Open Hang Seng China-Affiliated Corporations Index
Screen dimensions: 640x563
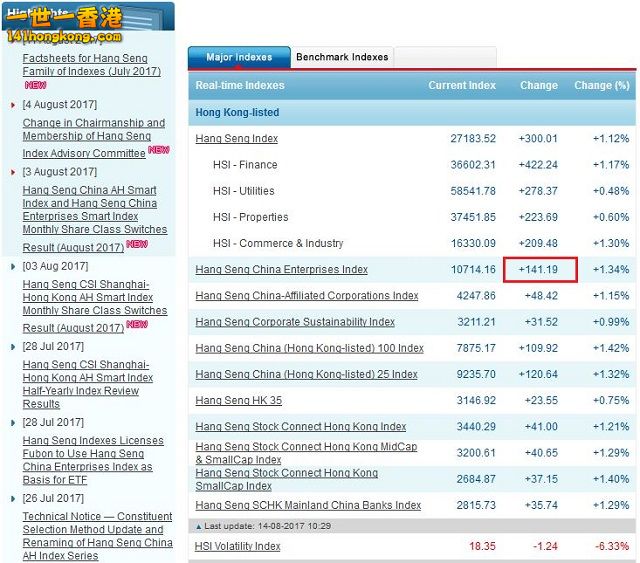(307, 296)
